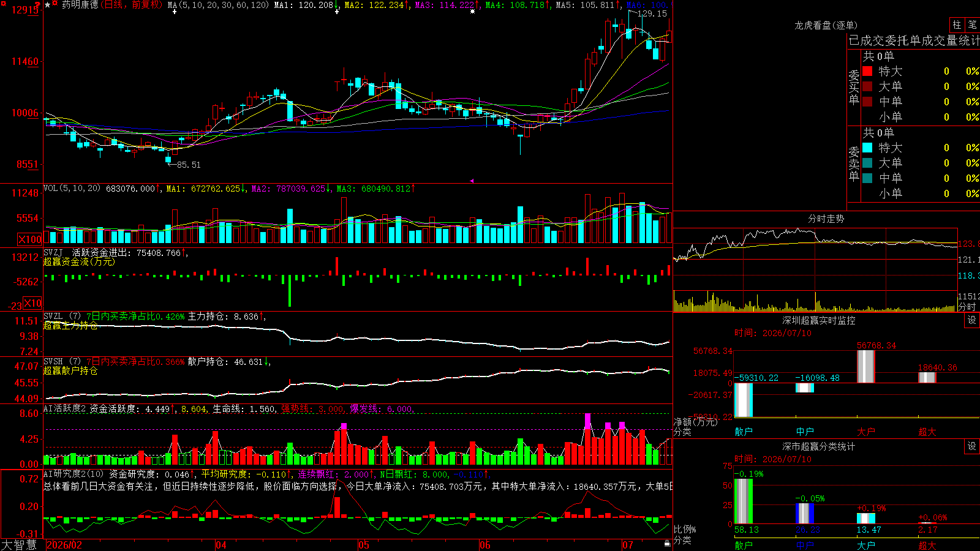Image resolution: width=980 pixels, height=551 pixels.
Task: Click the 散户 bar showing -59310.22
Action: pyautogui.click(x=744, y=400)
